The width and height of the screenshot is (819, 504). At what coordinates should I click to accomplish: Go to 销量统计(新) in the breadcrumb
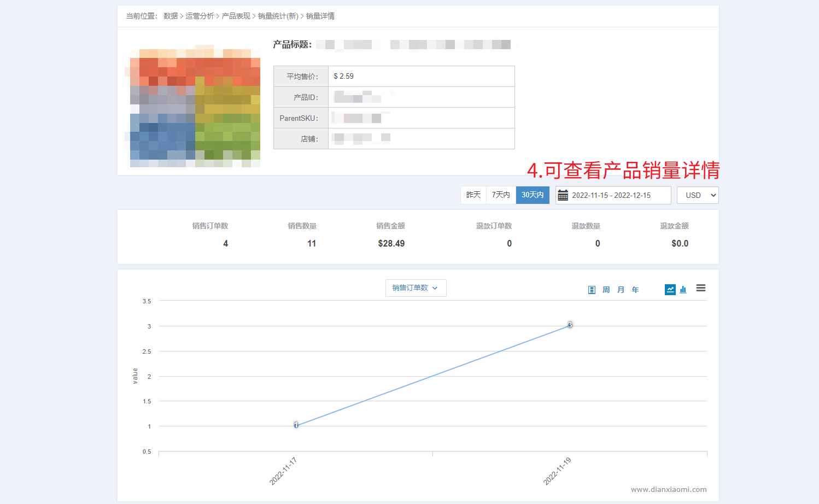tap(278, 16)
